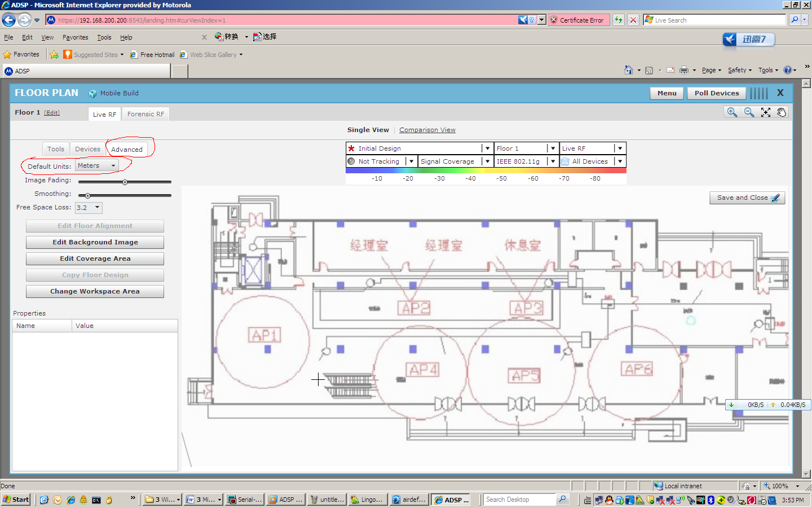This screenshot has width=812, height=508.
Task: Click the Smoothing slider handle
Action: (x=87, y=196)
